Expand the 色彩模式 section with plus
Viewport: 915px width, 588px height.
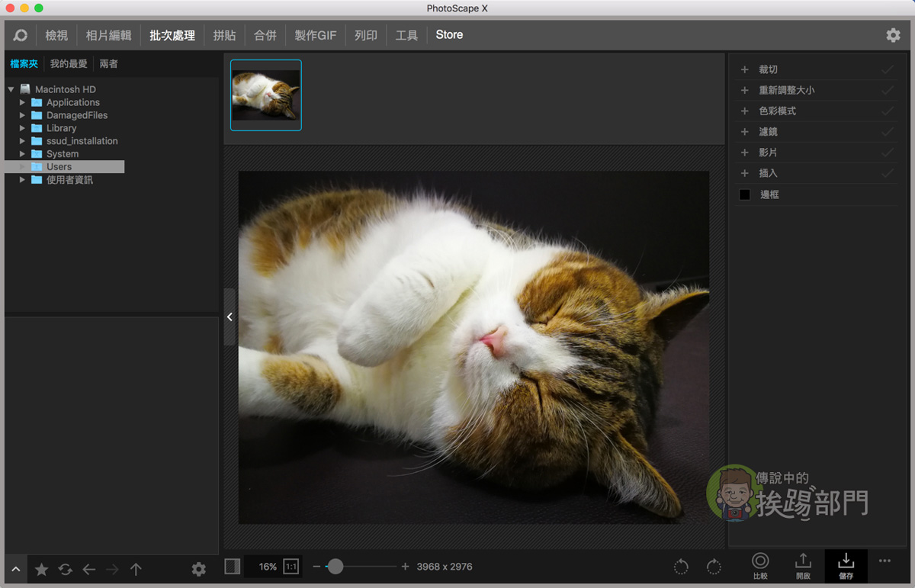(745, 111)
